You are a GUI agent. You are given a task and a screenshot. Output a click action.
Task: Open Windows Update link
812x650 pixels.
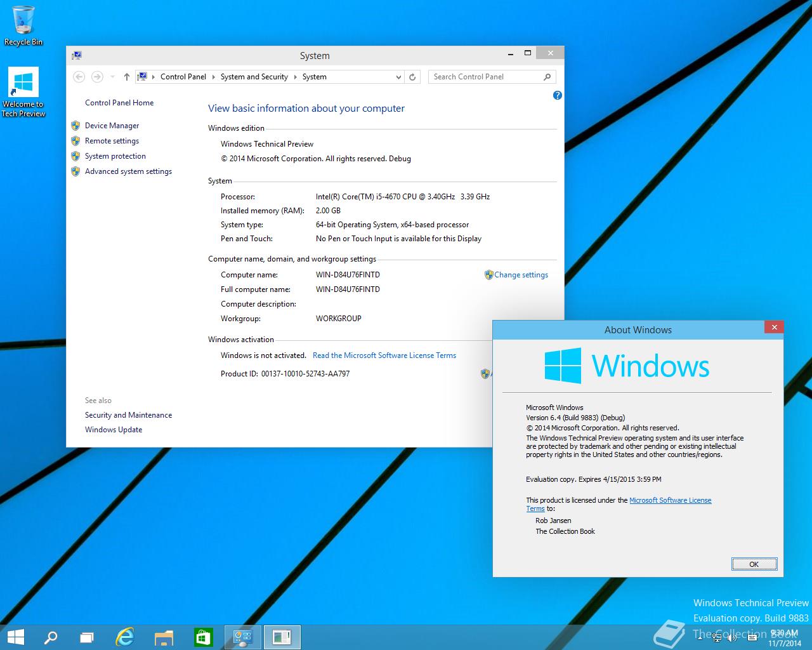coord(114,430)
